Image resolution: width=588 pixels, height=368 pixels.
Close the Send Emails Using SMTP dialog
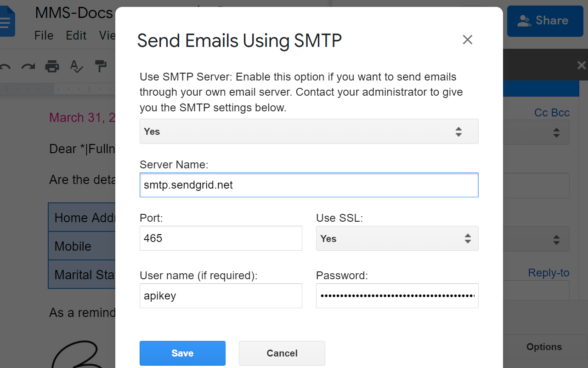tap(468, 40)
